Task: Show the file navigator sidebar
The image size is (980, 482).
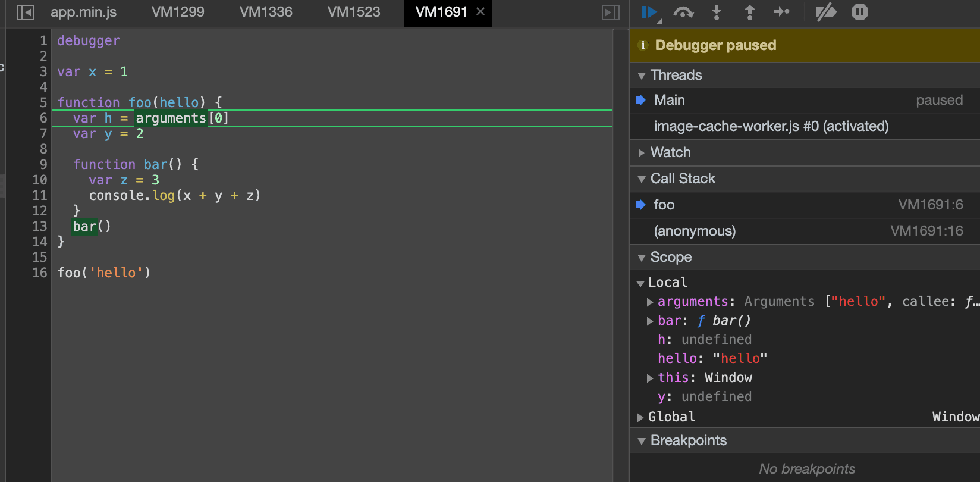Action: point(26,12)
